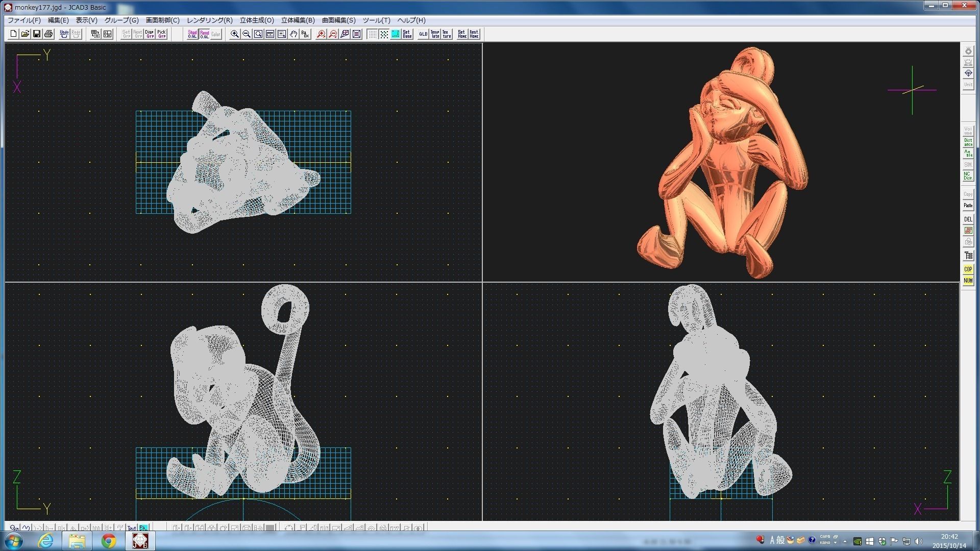
Task: Click the red zoom in icon
Action: [321, 34]
